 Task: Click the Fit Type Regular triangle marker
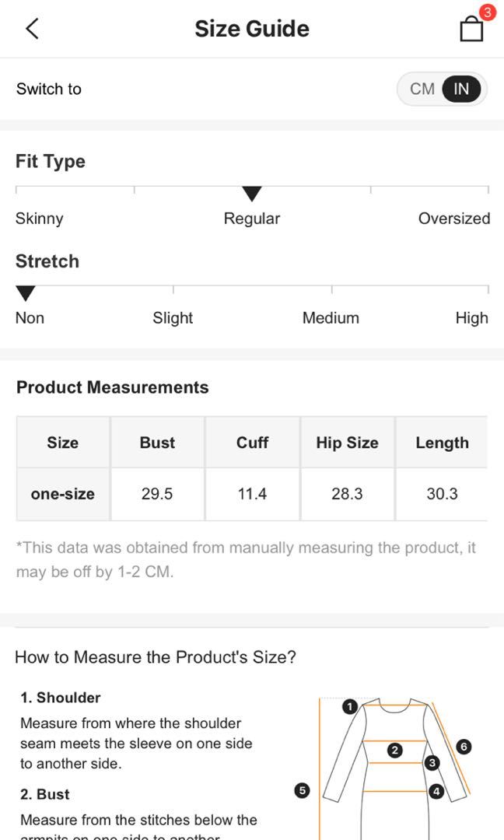(252, 194)
